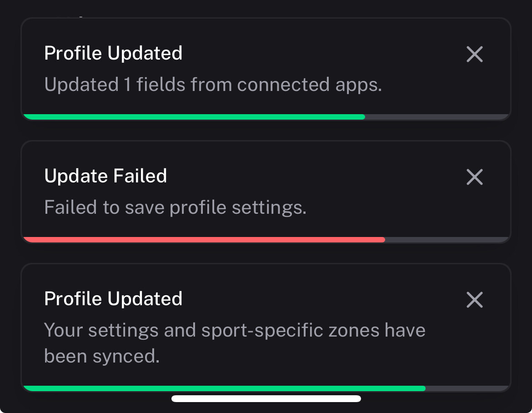Click gray unfilled part of red progress bar
This screenshot has width=532, height=413.
[446, 240]
